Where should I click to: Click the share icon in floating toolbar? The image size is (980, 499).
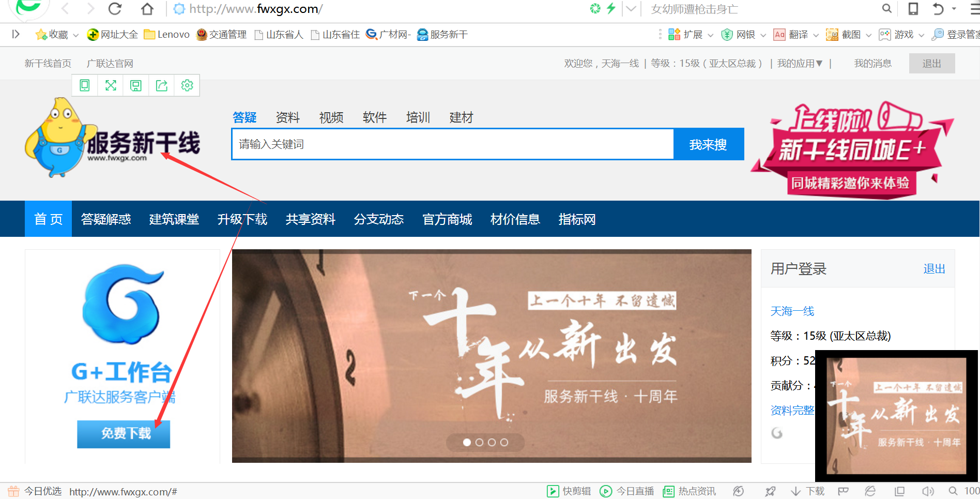tap(162, 85)
